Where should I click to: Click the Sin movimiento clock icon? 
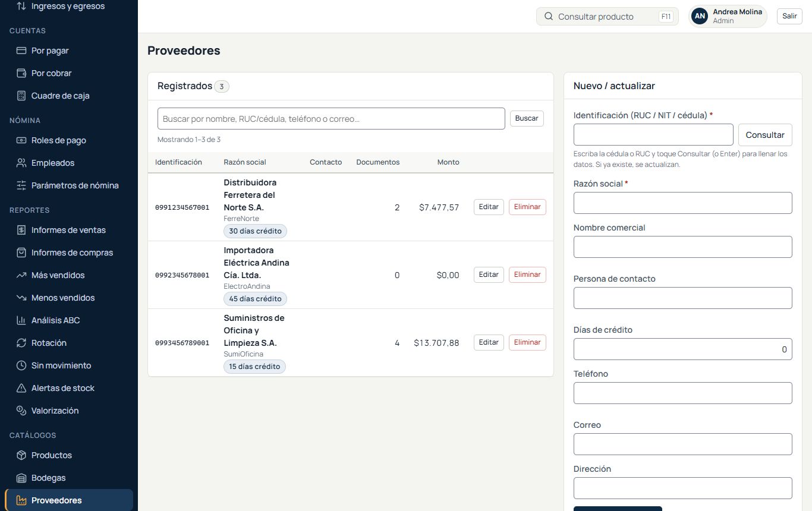21,365
